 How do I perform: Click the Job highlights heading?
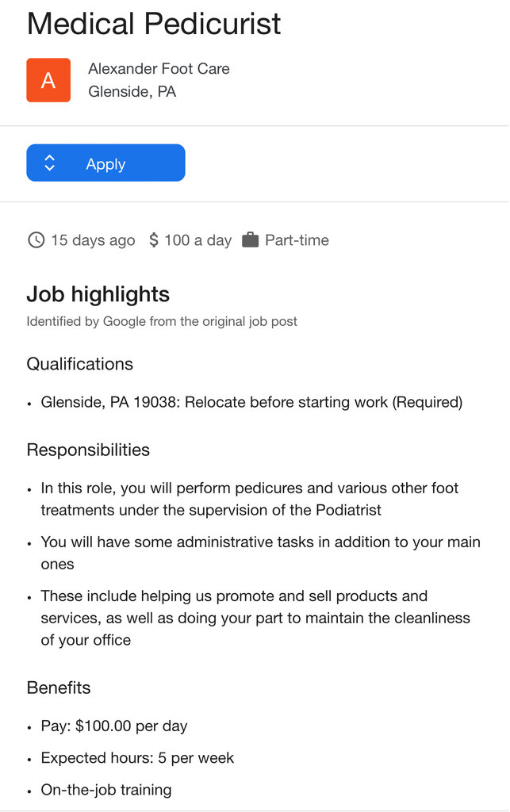click(98, 294)
